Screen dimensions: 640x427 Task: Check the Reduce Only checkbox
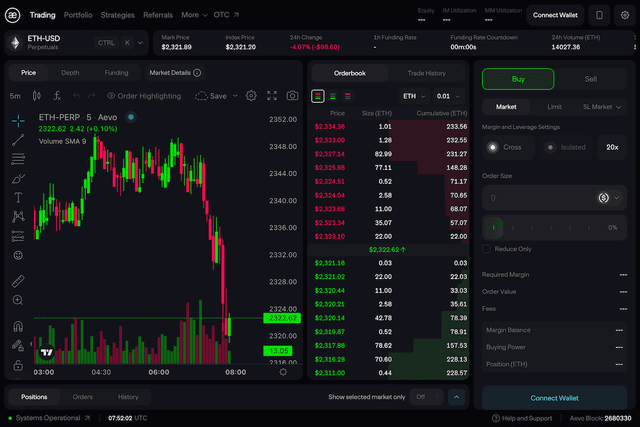tap(486, 249)
